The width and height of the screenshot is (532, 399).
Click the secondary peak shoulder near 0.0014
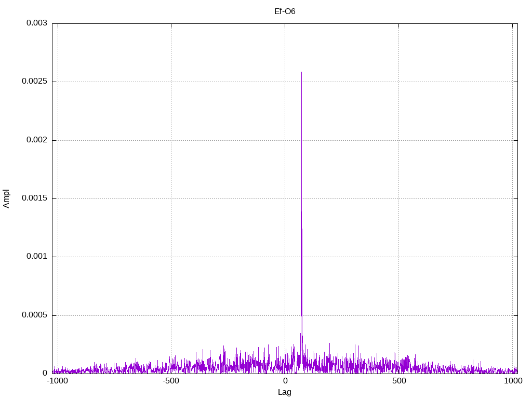(301, 212)
